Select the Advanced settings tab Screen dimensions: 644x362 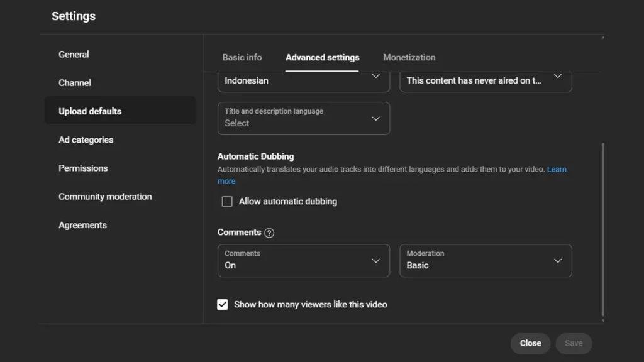[322, 57]
